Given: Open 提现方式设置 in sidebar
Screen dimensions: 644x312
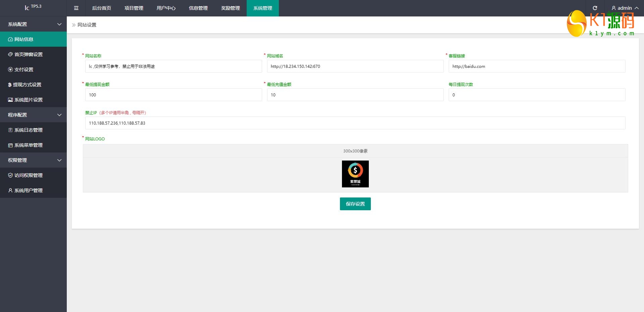Looking at the screenshot, I should (x=33, y=85).
